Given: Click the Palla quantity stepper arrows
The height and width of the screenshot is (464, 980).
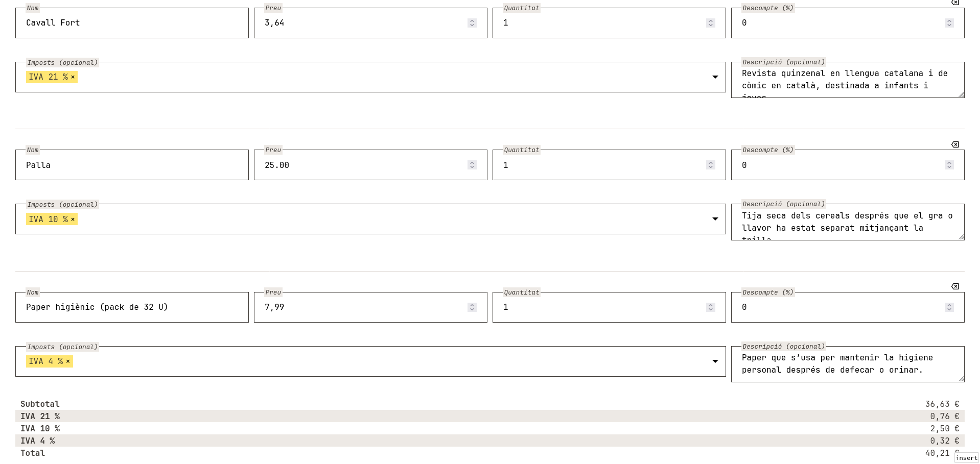Looking at the screenshot, I should pos(711,165).
